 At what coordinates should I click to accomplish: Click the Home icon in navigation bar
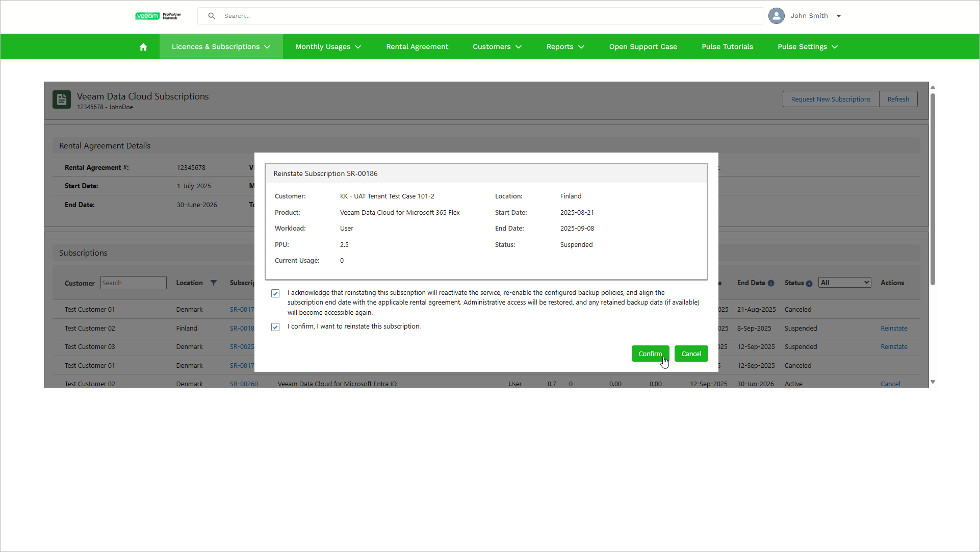pos(143,47)
